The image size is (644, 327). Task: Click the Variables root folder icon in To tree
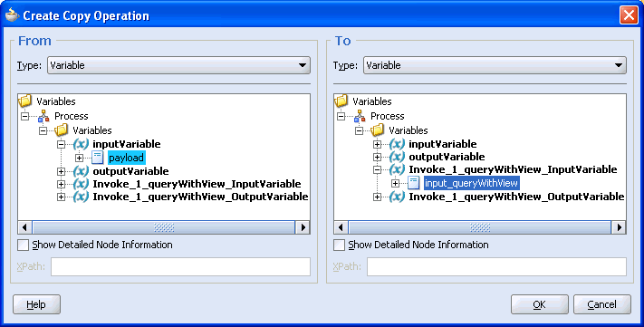pyautogui.click(x=341, y=101)
